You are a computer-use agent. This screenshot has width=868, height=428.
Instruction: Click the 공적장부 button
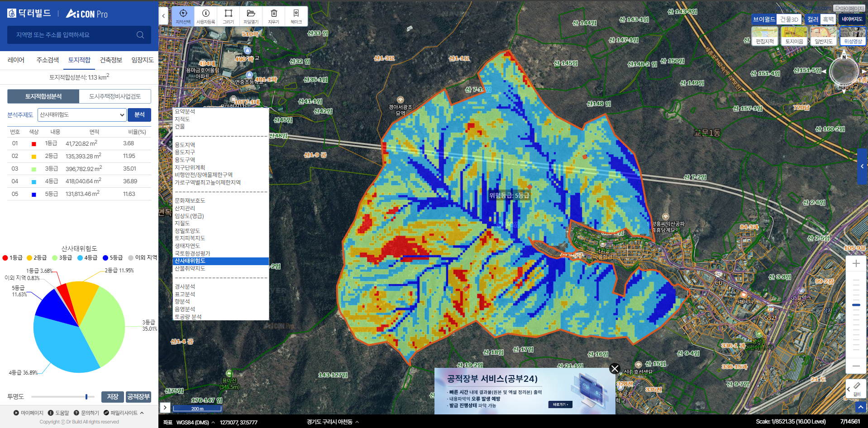coord(138,397)
